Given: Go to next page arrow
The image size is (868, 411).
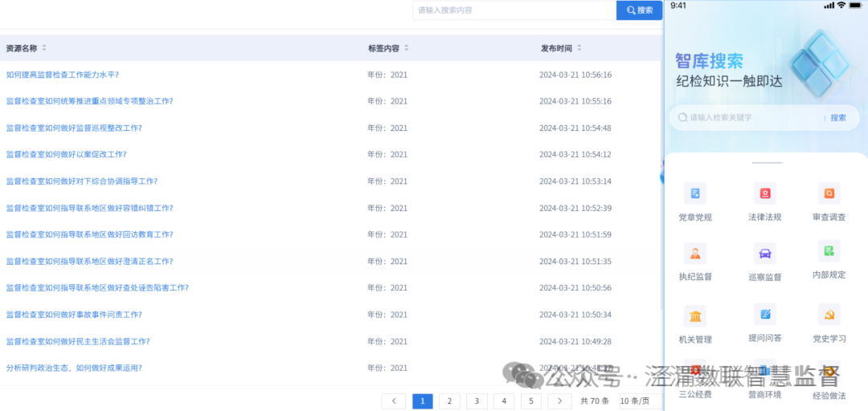Looking at the screenshot, I should 559,401.
